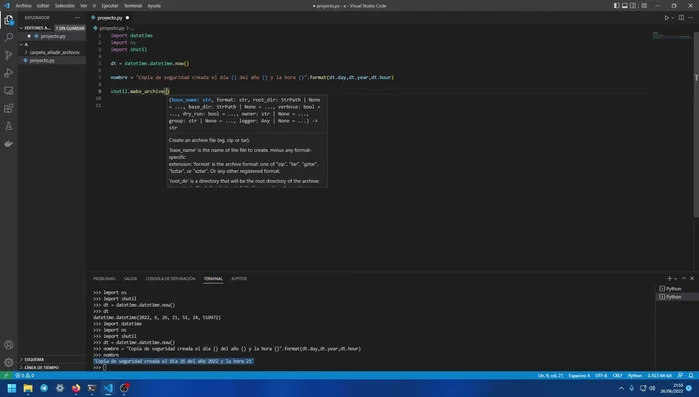The width and height of the screenshot is (699, 397).
Task: Click the errors and warnings count indicator
Action: (x=25, y=376)
